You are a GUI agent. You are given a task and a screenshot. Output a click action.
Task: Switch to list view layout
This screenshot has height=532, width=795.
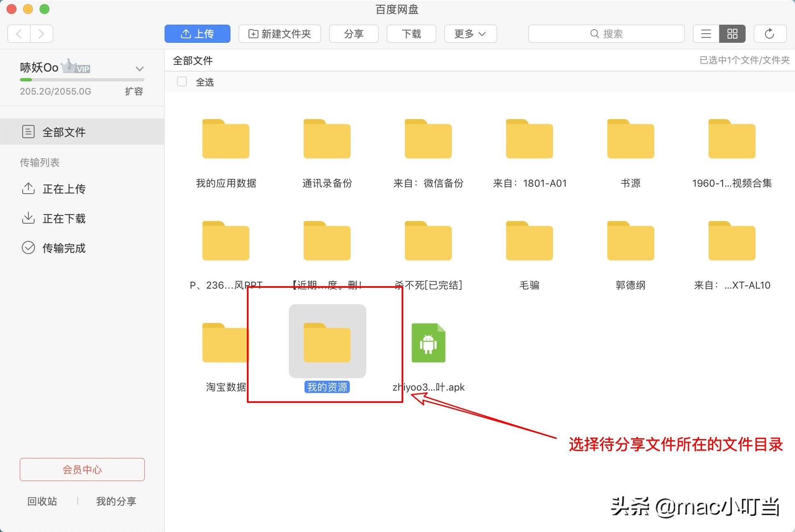[705, 34]
